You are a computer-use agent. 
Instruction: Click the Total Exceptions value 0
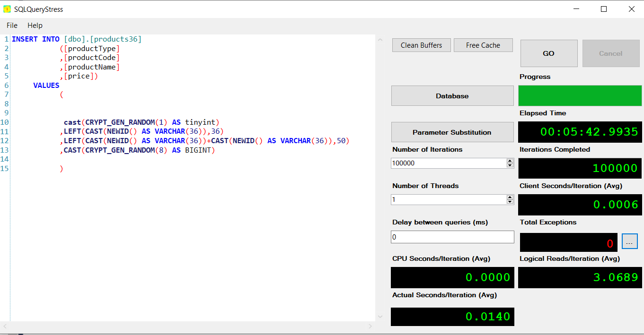610,243
